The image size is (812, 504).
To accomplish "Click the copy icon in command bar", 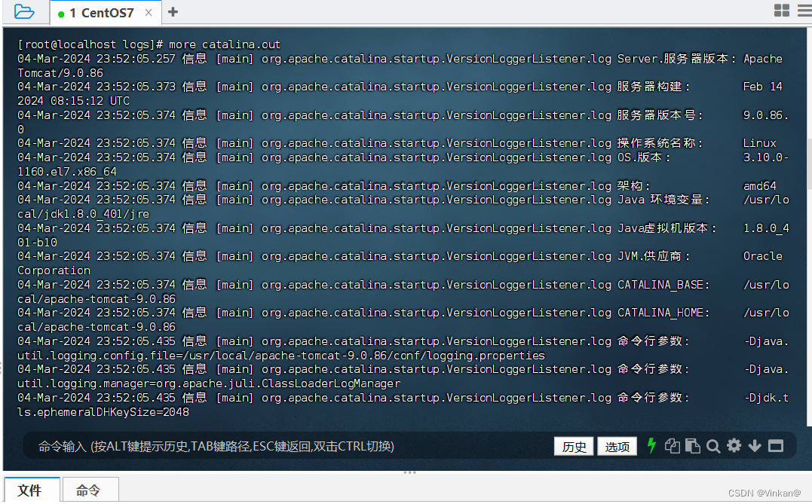I will 673,445.
